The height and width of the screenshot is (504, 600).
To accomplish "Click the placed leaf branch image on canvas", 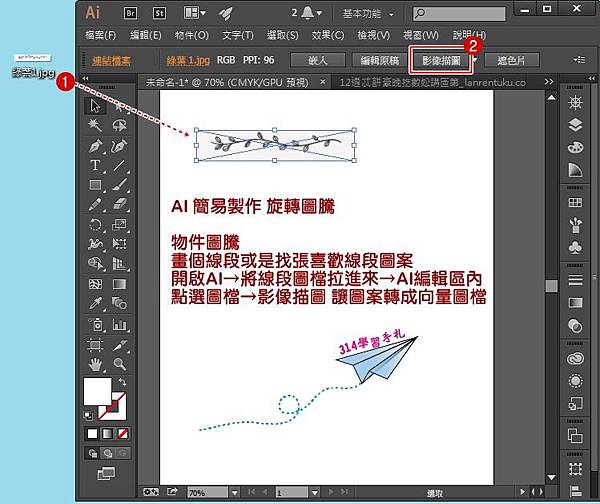I will tap(273, 145).
